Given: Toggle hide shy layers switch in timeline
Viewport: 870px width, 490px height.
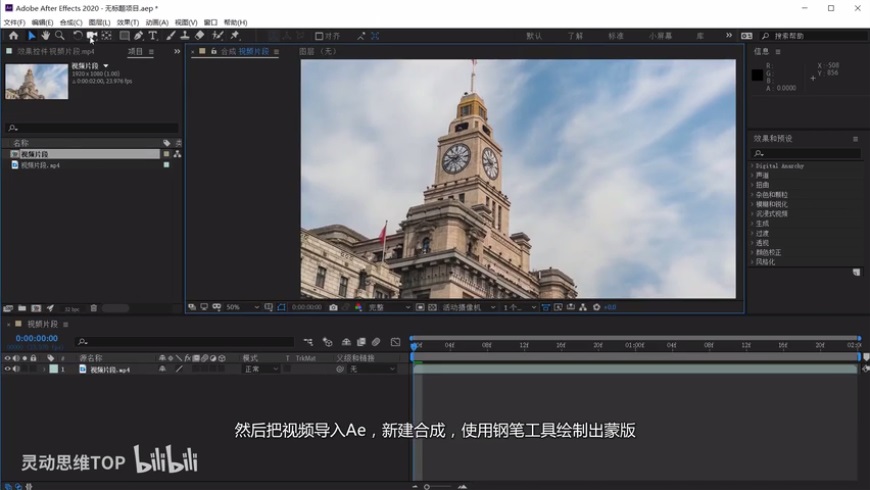Looking at the screenshot, I should [x=346, y=342].
